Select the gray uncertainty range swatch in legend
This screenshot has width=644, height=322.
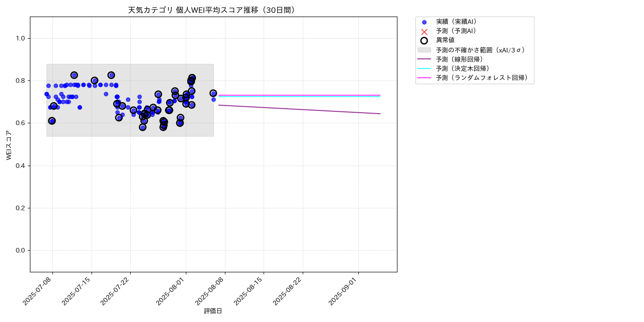pyautogui.click(x=424, y=50)
